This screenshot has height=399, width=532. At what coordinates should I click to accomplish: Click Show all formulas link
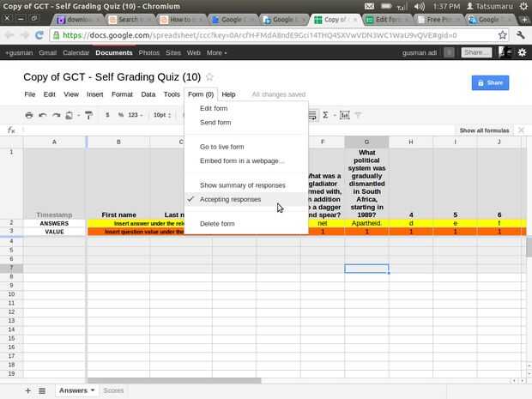(x=484, y=130)
